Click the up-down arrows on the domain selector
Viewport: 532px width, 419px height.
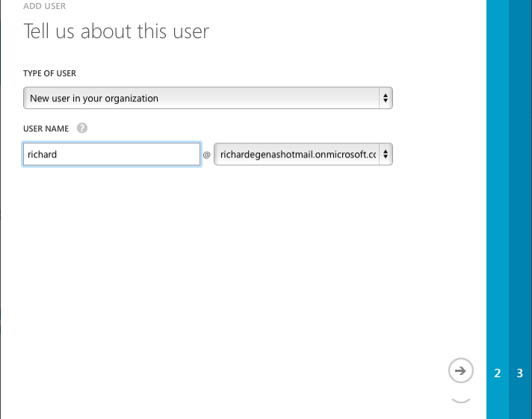385,155
